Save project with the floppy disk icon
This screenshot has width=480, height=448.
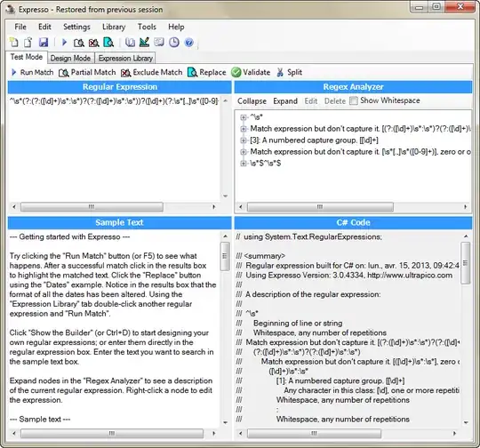(44, 43)
